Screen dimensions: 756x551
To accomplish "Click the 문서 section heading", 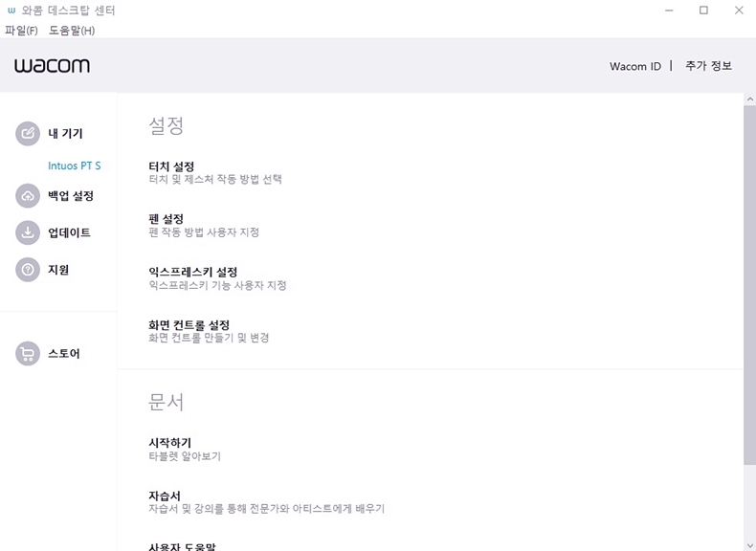I will pos(166,402).
